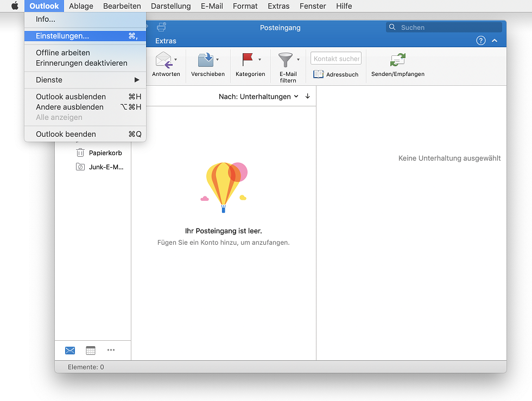Open the Ablage menu
532x401 pixels.
(x=81, y=6)
